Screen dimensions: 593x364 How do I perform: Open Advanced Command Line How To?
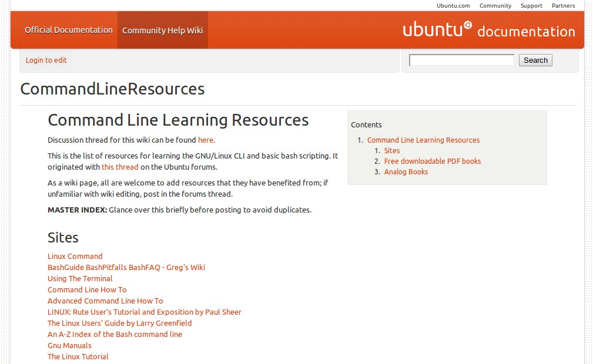(x=105, y=301)
